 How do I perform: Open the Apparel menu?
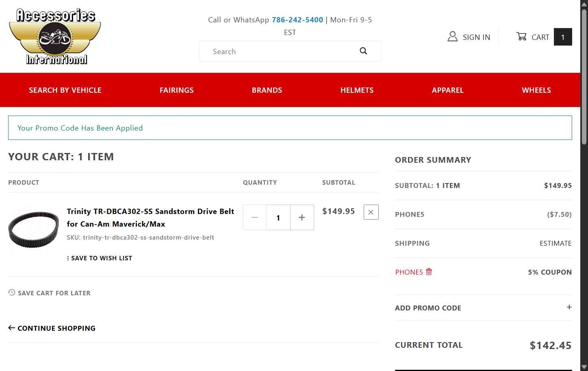coord(447,90)
